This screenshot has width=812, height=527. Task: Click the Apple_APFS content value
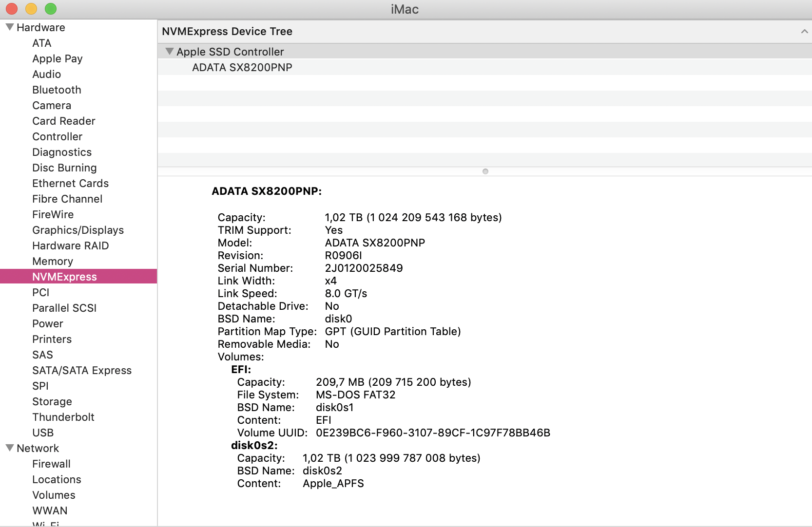[333, 483]
